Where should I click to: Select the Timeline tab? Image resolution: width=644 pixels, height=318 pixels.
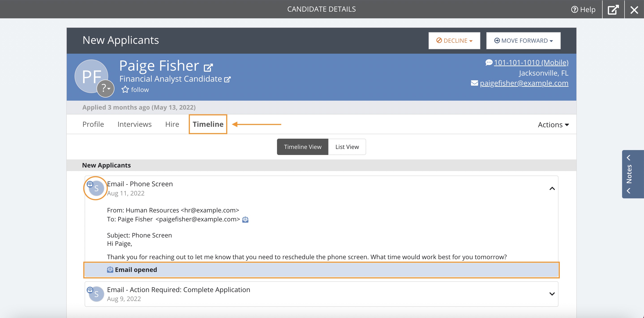point(208,124)
